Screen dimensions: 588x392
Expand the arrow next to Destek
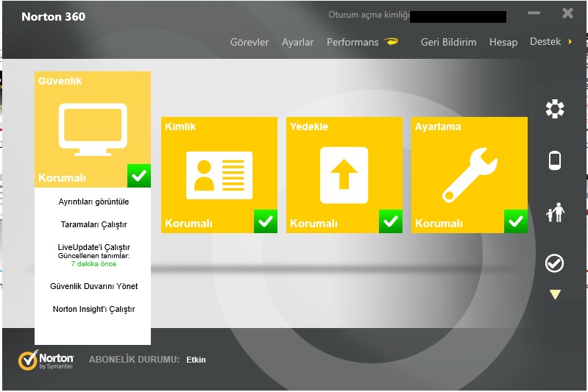[570, 42]
